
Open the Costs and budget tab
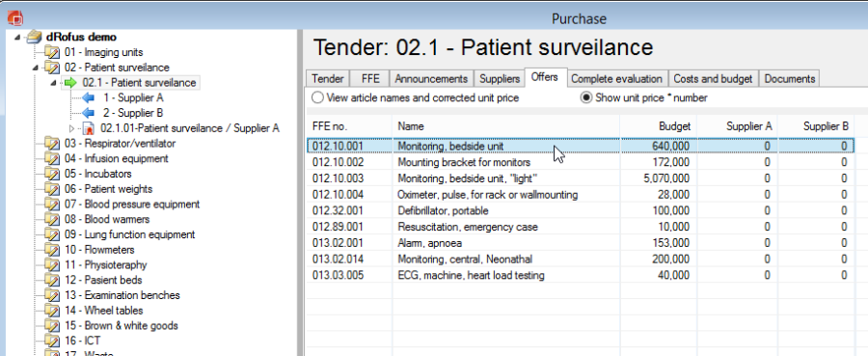pyautogui.click(x=713, y=78)
